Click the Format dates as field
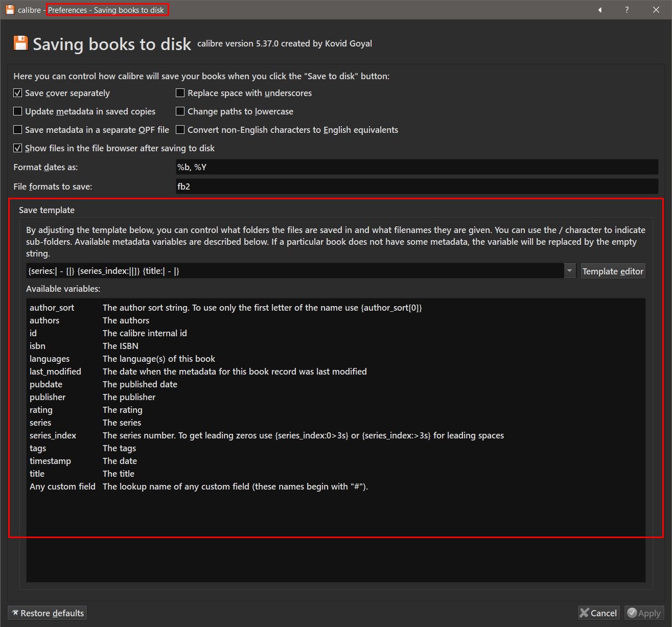Viewport: 672px width, 627px height. (416, 167)
